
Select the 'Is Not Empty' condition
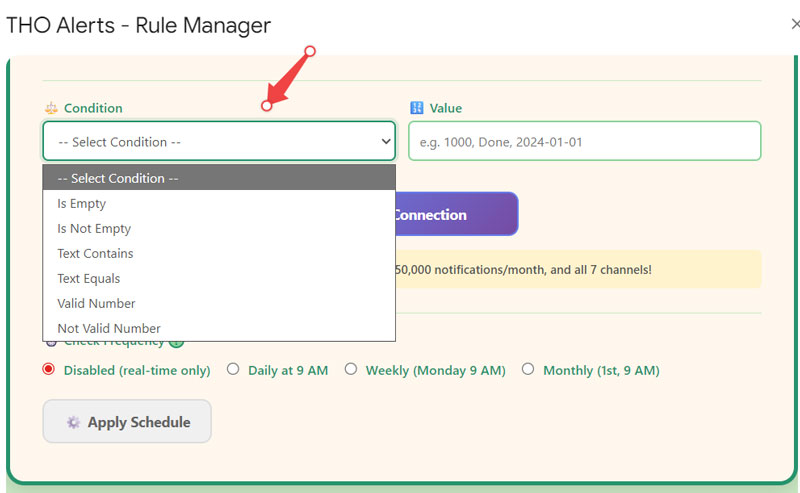click(219, 228)
